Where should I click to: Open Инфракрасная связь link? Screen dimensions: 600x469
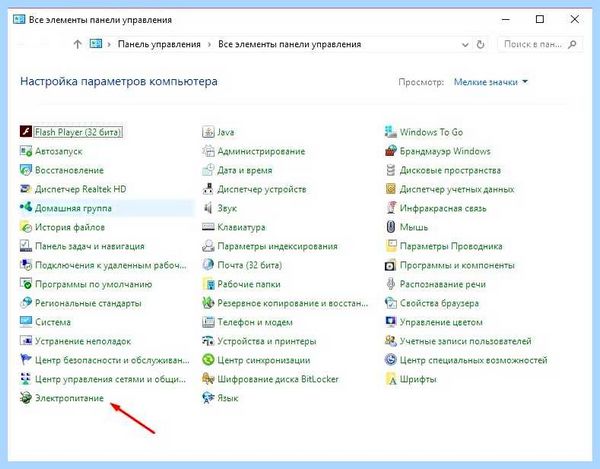443,208
